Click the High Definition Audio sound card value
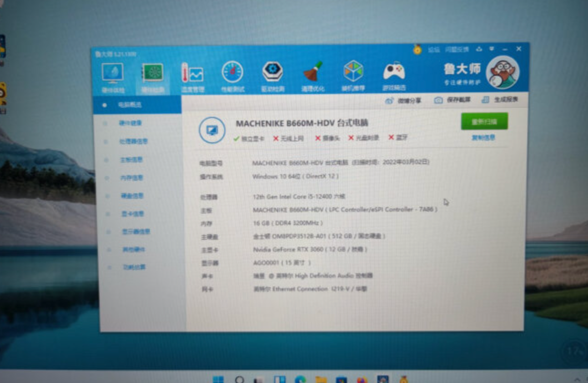The width and height of the screenshot is (588, 383). pyautogui.click(x=313, y=276)
